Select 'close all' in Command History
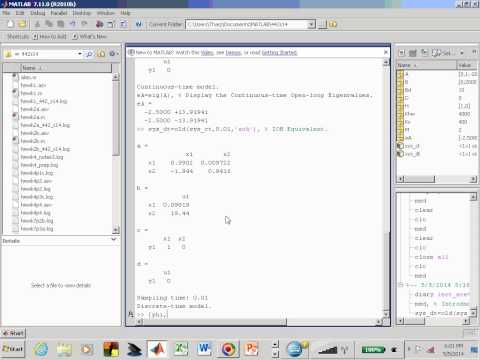Screen dimensions: 480x360 click(x=431, y=257)
